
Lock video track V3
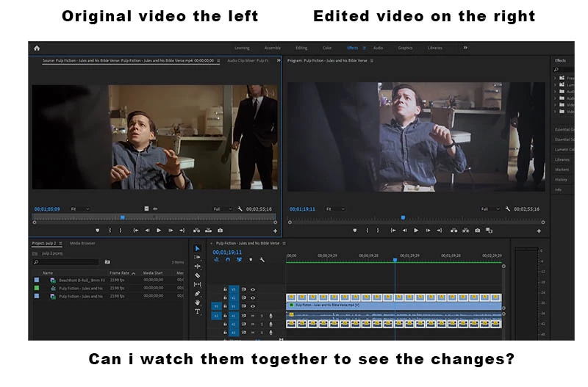[x=225, y=289]
